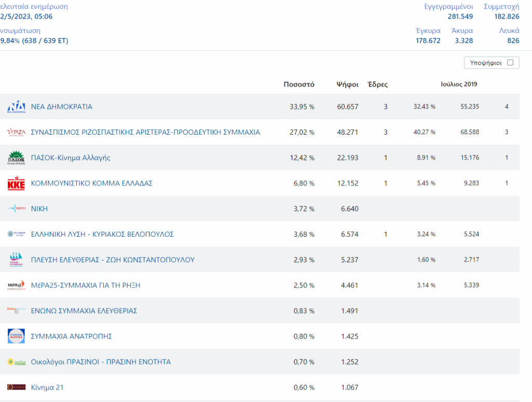Viewport: 532px width, 402px height.
Task: Click the 48.271 votes value
Action: 348,132
